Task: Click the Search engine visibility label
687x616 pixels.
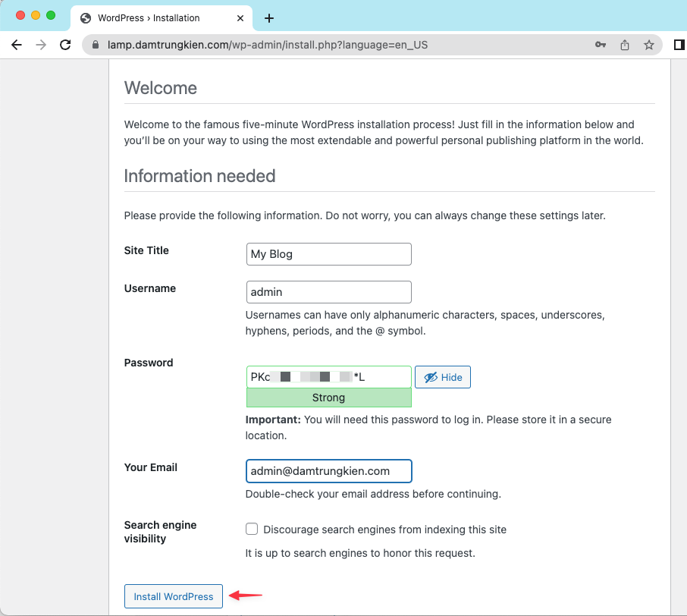Action: coord(160,532)
